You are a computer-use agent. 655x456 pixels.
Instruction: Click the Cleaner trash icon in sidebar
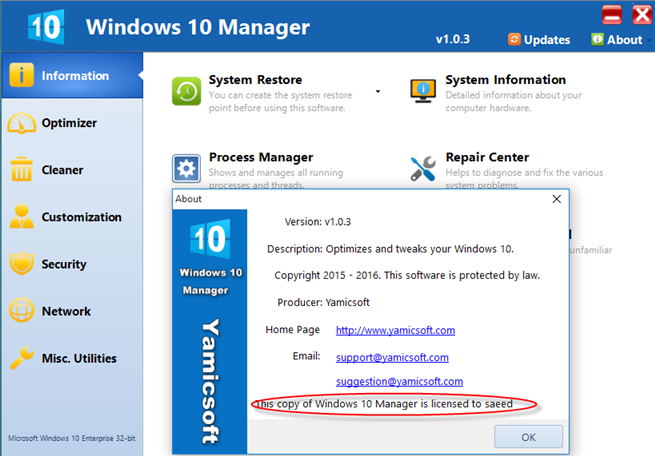[x=22, y=170]
